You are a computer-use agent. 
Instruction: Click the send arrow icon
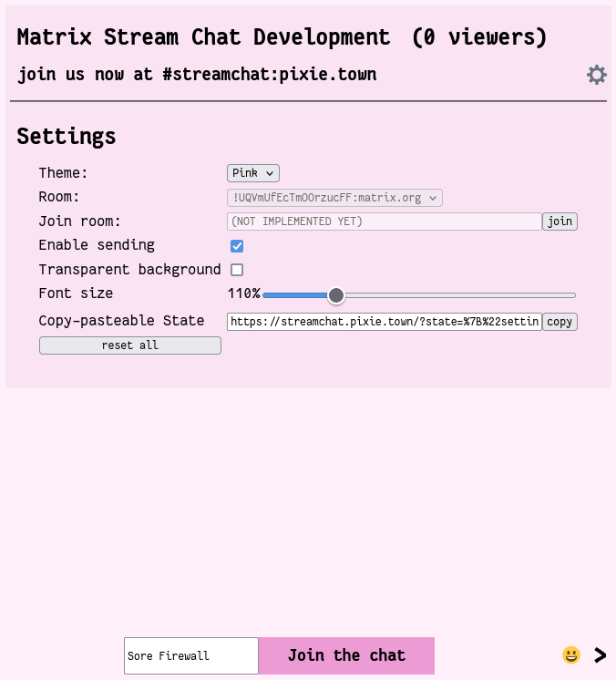pos(600,655)
